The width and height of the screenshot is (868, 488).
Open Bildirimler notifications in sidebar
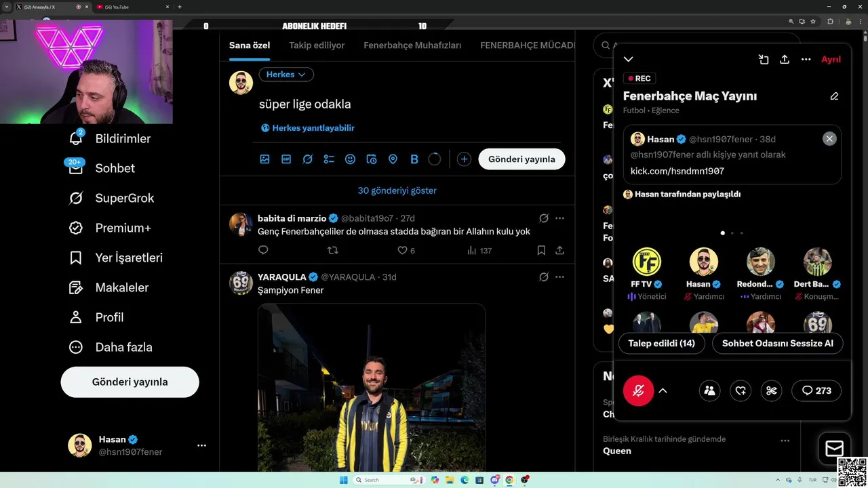(x=109, y=138)
